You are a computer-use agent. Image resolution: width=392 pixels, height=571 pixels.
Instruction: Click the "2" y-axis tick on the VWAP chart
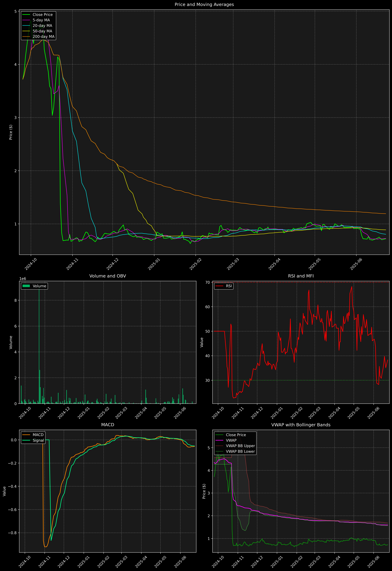tap(209, 516)
